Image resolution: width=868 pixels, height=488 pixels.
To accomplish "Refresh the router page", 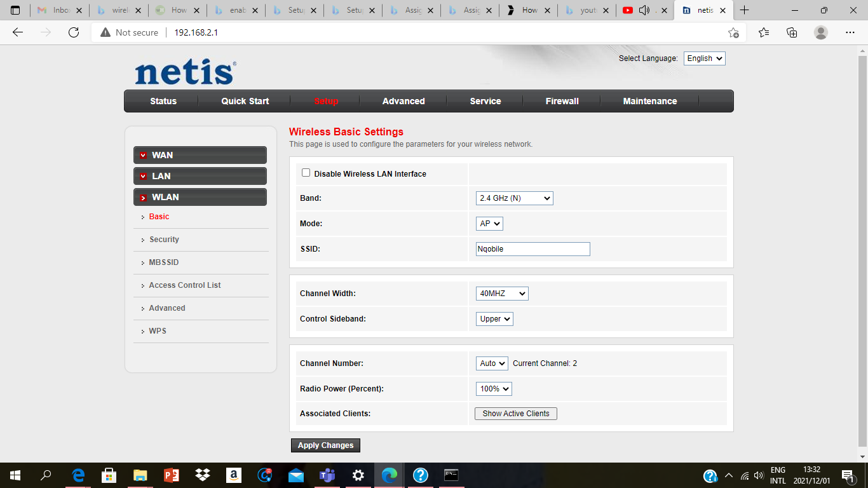I will tap(74, 32).
